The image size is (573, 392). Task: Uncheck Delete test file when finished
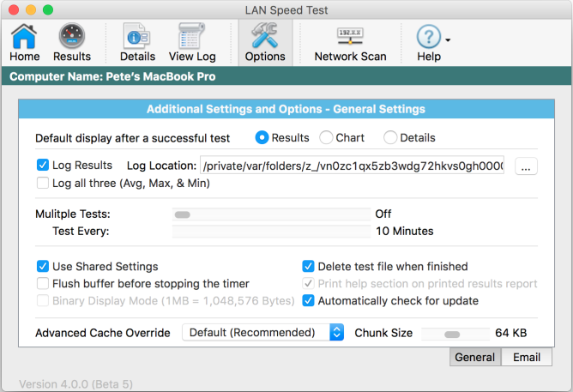(x=308, y=266)
